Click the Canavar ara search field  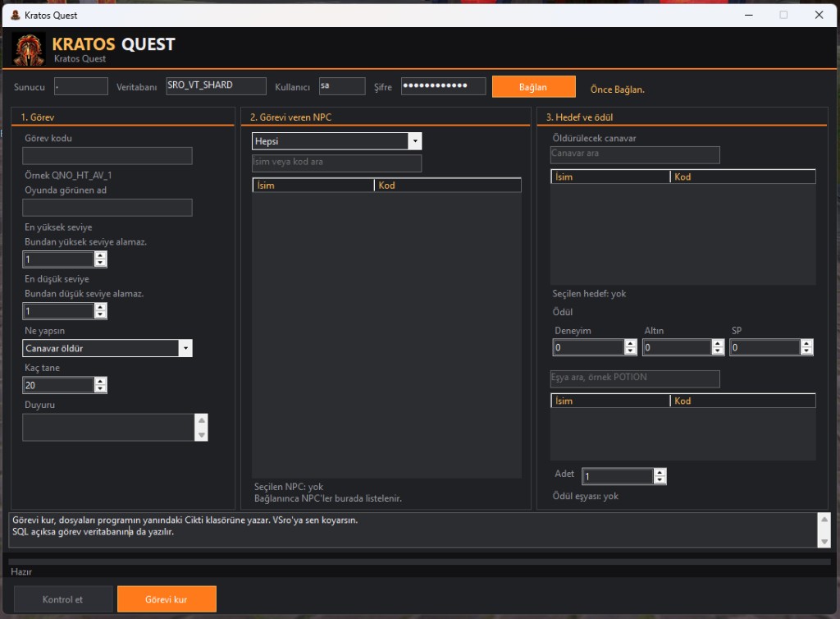pos(635,154)
